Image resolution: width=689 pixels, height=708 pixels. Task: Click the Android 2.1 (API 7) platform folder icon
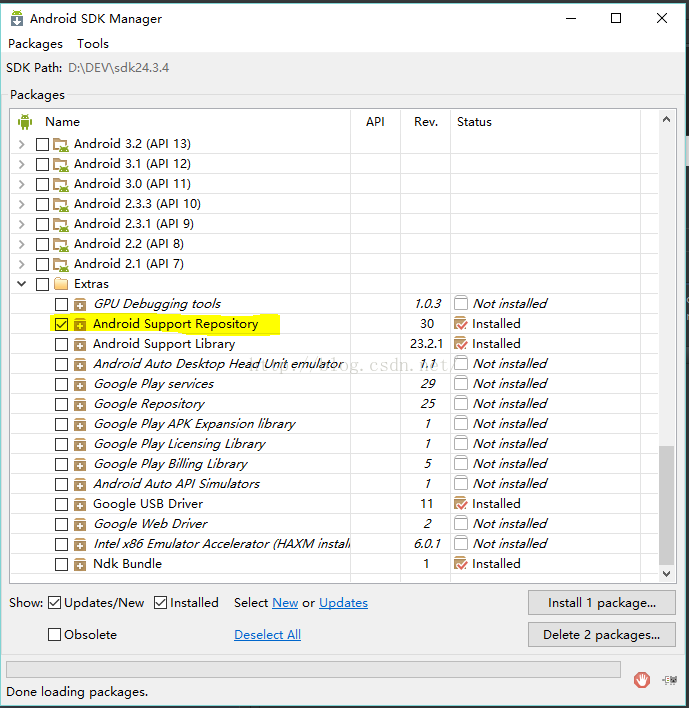tap(61, 264)
